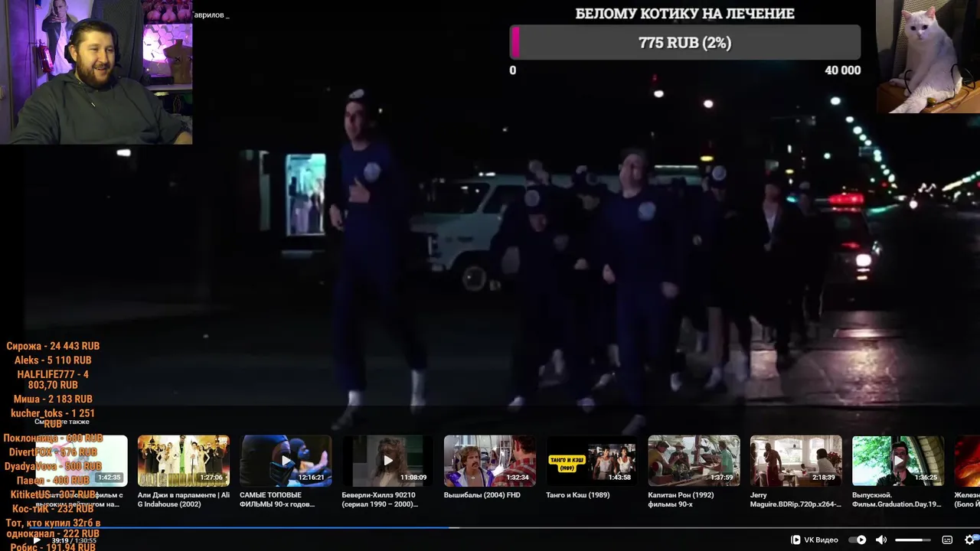The height and width of the screenshot is (551, 980).
Task: Open Али Джи в парламенте thumbnail
Action: pos(183,461)
